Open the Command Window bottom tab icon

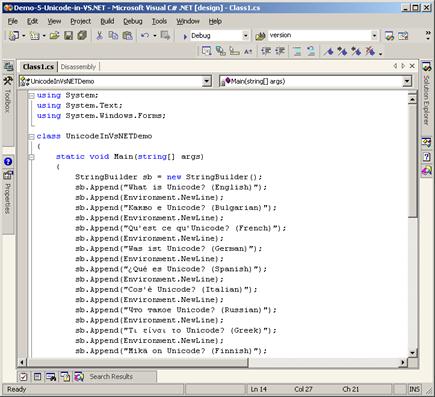click(x=37, y=377)
